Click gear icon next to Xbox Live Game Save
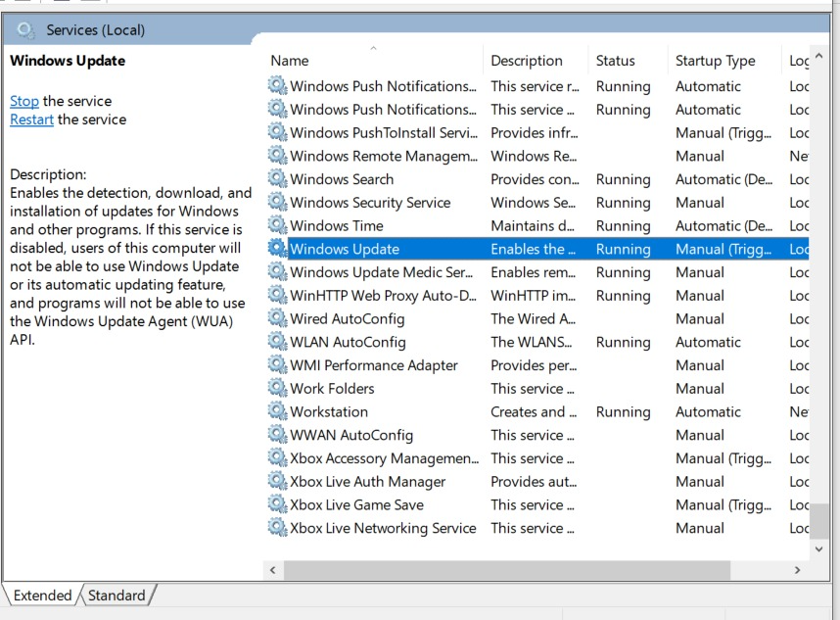This screenshot has width=840, height=620. [x=278, y=505]
